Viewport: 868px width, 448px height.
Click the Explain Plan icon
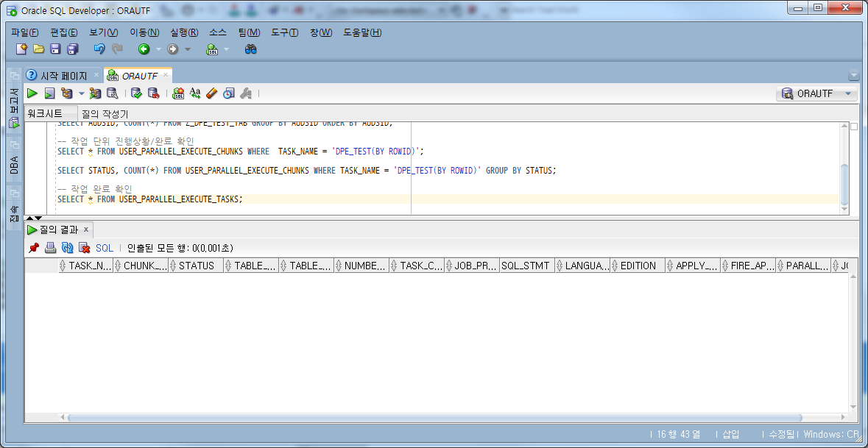pyautogui.click(x=67, y=93)
